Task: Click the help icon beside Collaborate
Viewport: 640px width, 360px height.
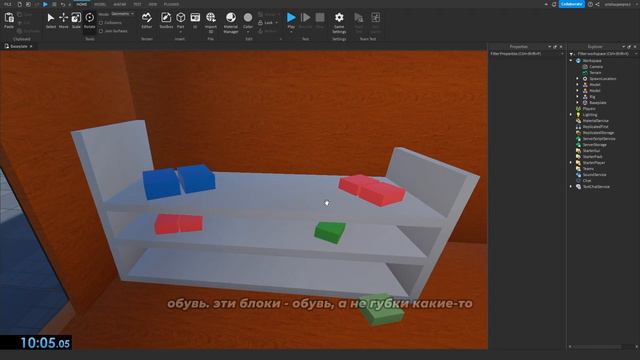Action: coord(590,4)
